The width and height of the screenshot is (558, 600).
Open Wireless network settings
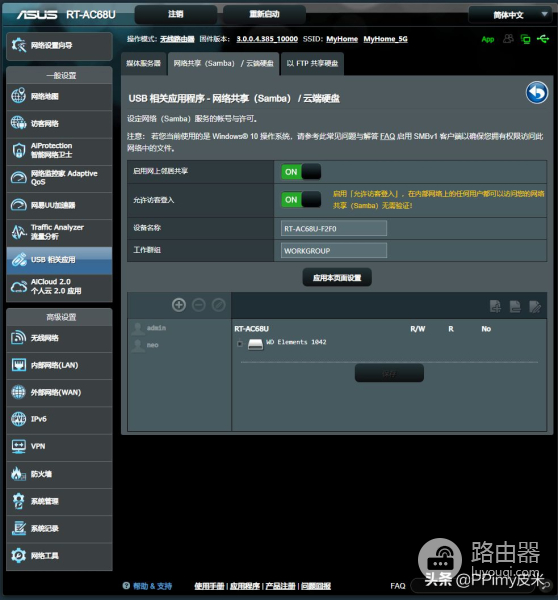(59, 338)
